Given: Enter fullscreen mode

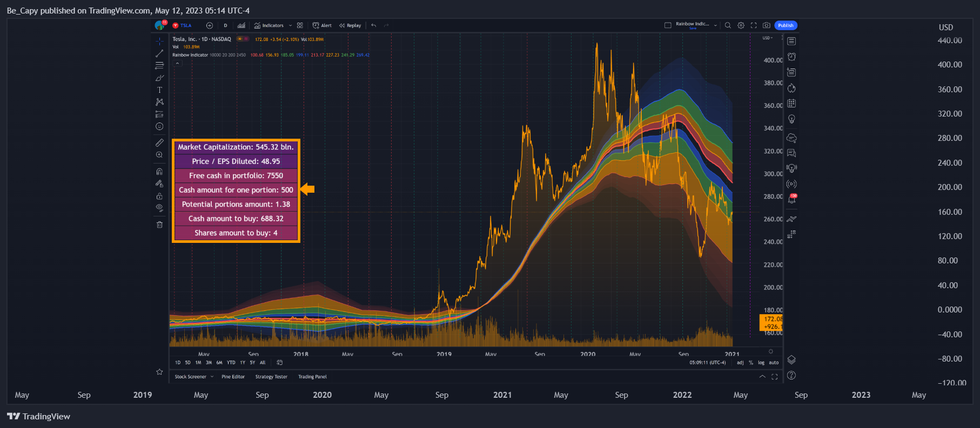Looking at the screenshot, I should (754, 25).
